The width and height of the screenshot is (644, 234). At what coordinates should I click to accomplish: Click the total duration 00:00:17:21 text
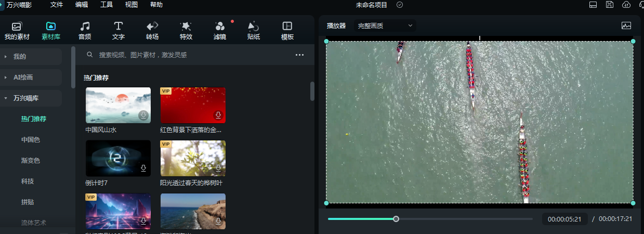[x=615, y=219]
